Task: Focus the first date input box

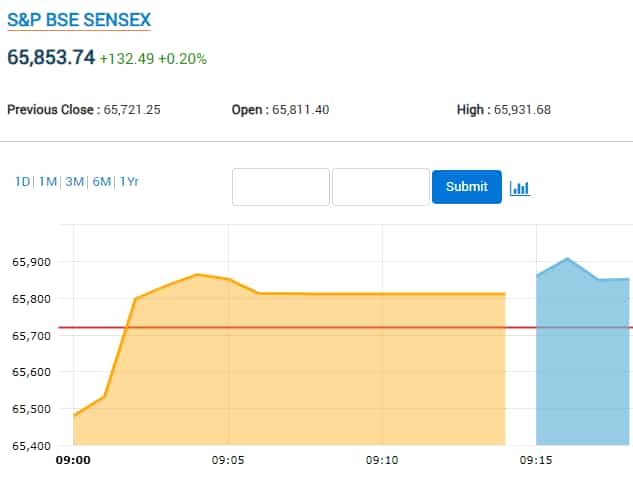Action: (x=281, y=187)
